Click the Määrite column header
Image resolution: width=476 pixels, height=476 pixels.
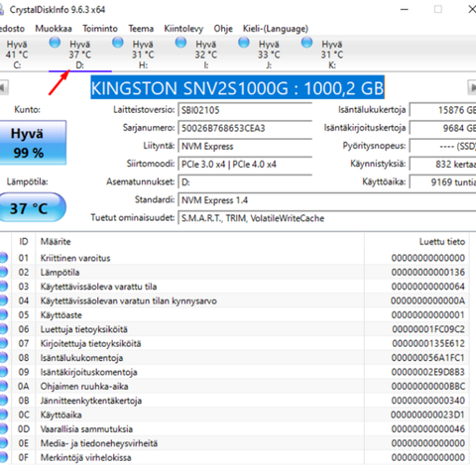click(x=199, y=241)
